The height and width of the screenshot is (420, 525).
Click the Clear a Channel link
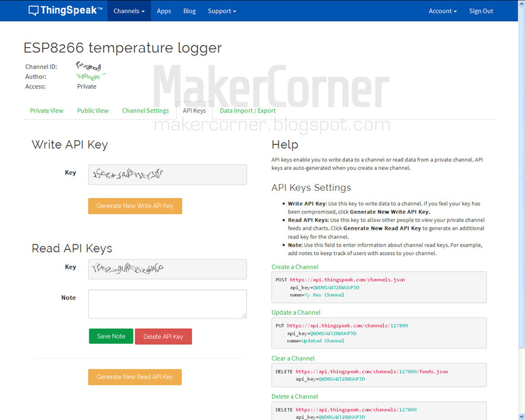(x=292, y=358)
